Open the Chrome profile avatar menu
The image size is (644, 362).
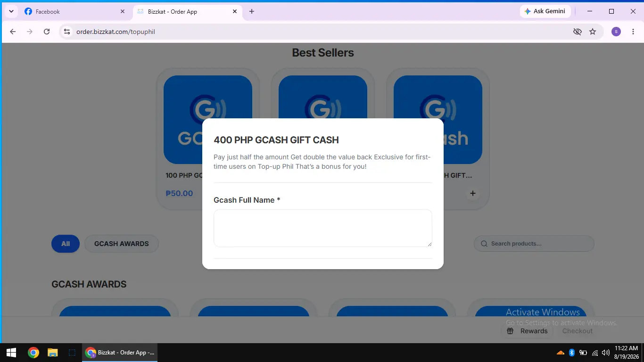point(616,32)
